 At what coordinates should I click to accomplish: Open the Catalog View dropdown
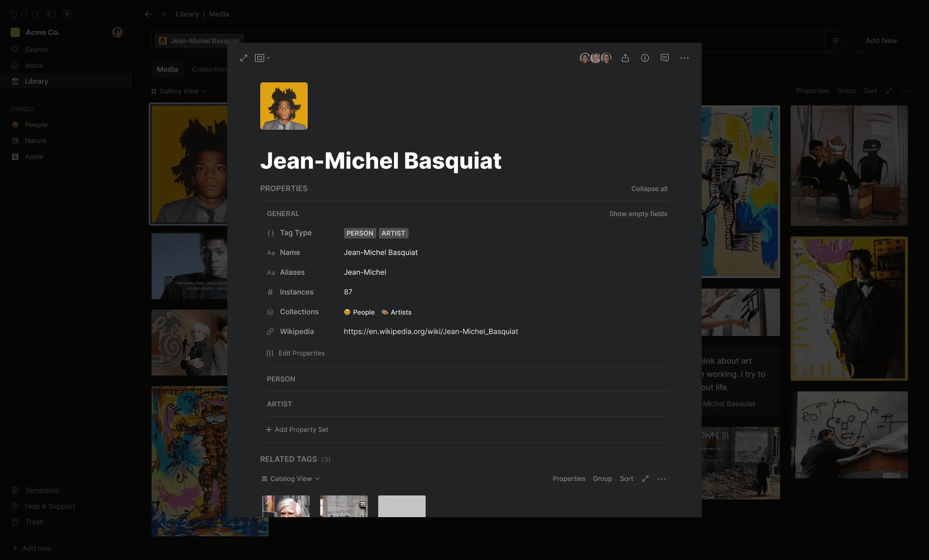point(291,479)
